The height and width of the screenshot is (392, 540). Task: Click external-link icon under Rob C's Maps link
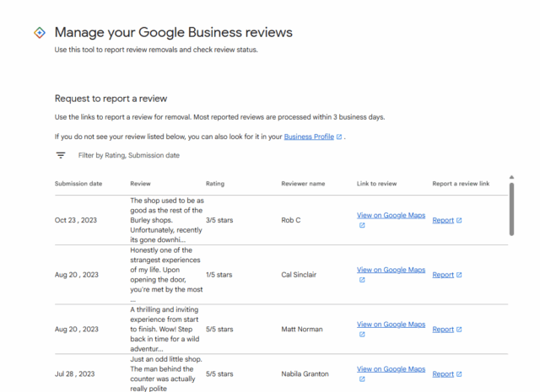[362, 225]
